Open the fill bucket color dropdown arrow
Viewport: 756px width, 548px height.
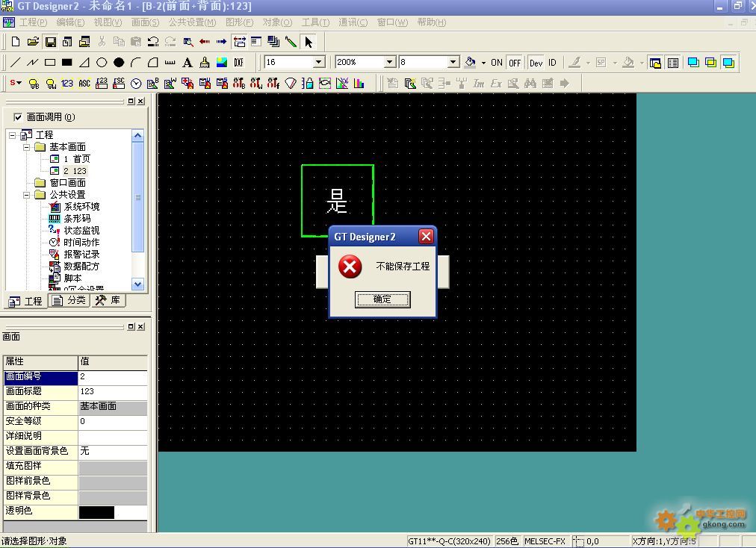point(483,63)
